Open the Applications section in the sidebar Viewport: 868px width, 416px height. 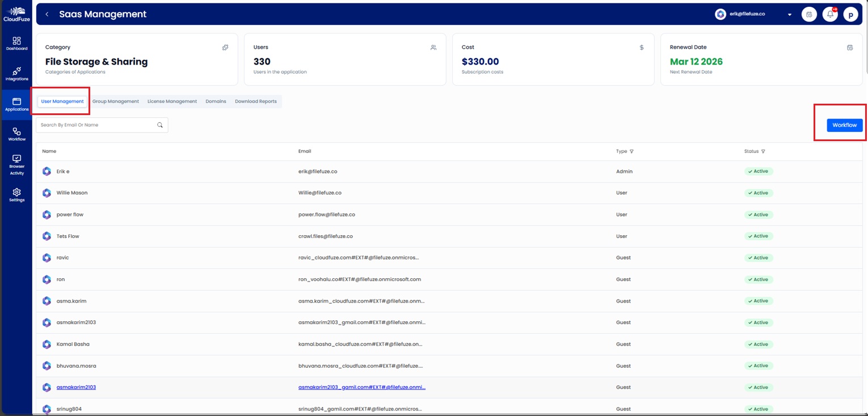click(16, 104)
